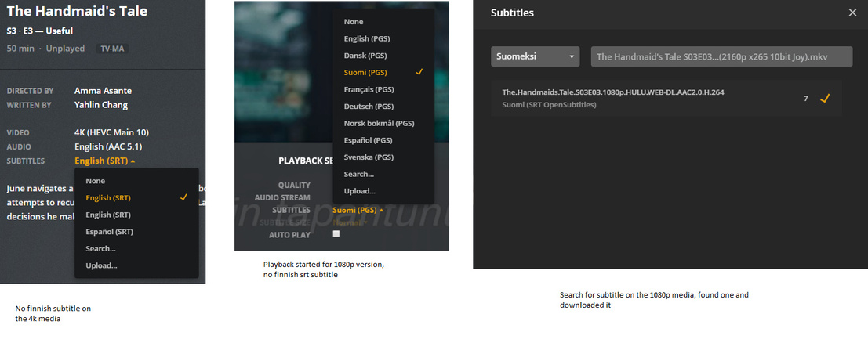Open Upload... in the PGS subtitles list
Screen dimensions: 868x354
(383, 191)
